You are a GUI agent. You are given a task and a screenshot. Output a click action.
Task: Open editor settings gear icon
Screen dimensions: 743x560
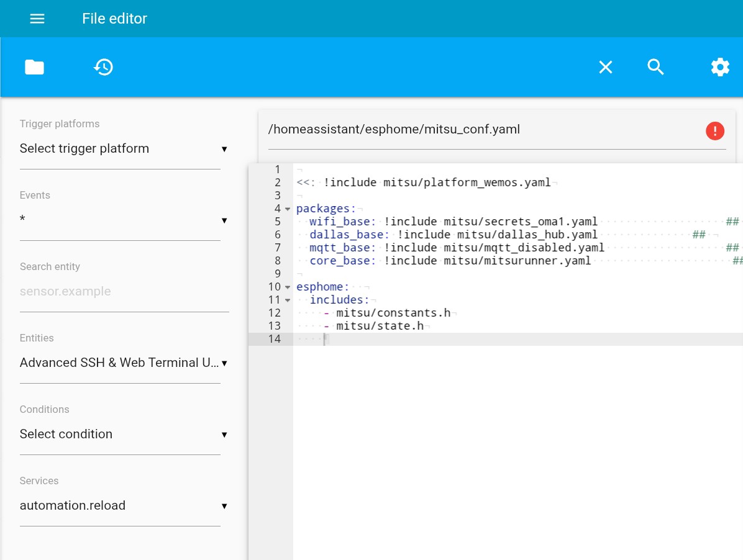point(719,67)
